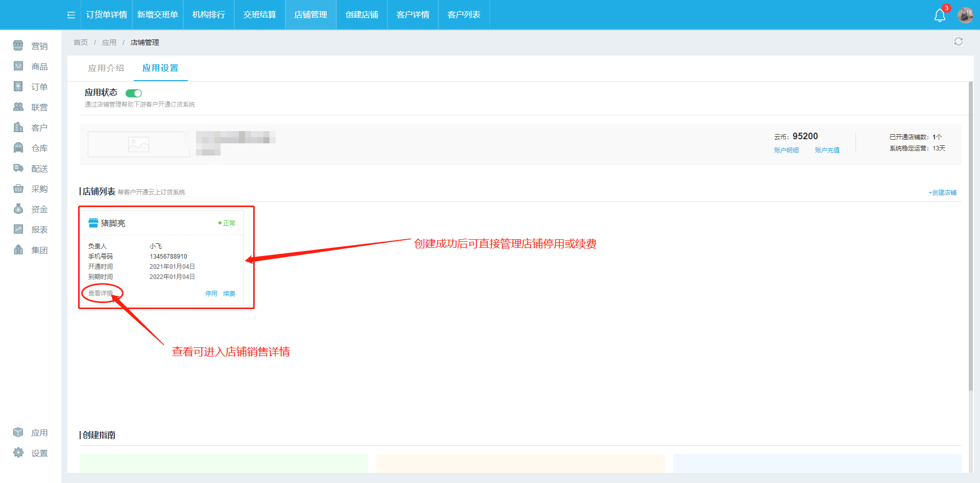Open 创建店铺 from the top navigation
Viewport: 980px width, 483px height.
coord(361,15)
